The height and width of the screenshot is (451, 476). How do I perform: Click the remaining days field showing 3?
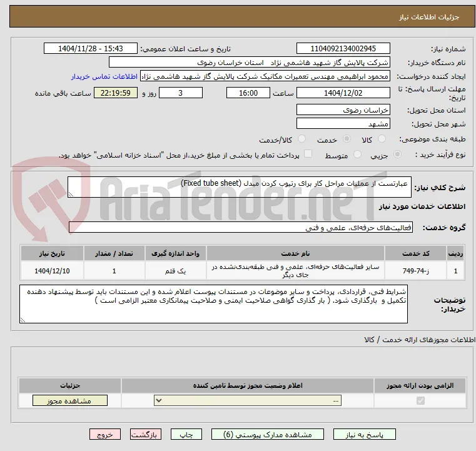pos(181,93)
